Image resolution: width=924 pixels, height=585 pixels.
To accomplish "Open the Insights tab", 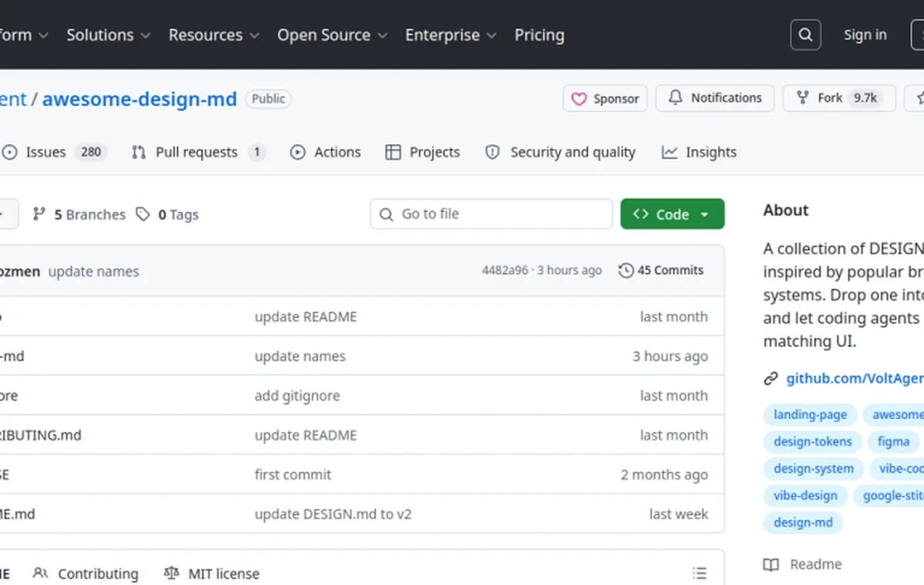I will [699, 152].
